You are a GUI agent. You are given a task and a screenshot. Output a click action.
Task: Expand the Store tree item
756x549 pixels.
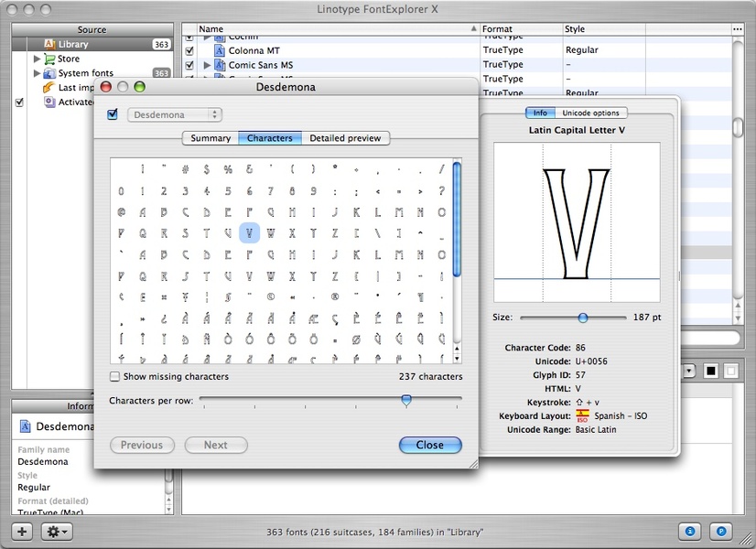coord(38,59)
